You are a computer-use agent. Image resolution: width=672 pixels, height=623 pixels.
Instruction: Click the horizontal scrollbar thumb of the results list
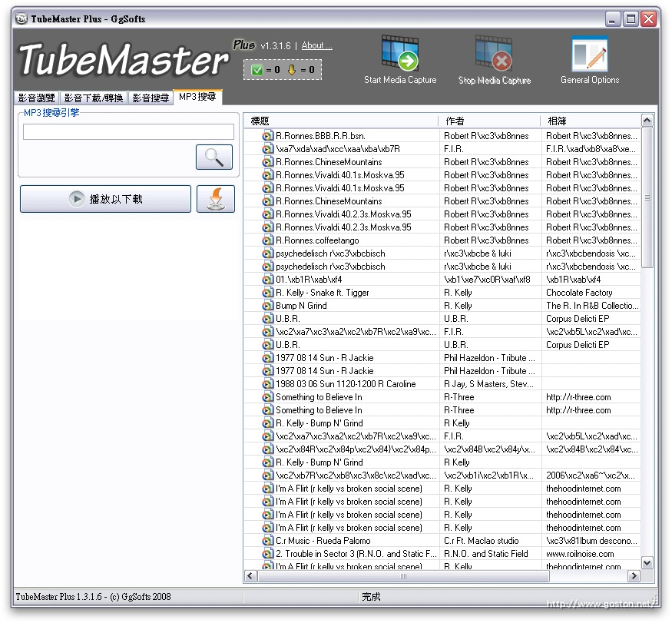tap(403, 576)
